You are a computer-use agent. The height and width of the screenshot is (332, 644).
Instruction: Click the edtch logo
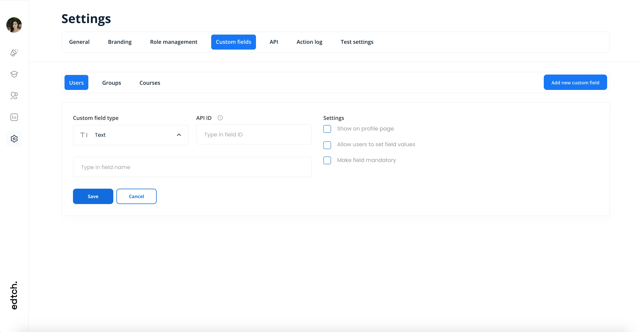(x=14, y=295)
